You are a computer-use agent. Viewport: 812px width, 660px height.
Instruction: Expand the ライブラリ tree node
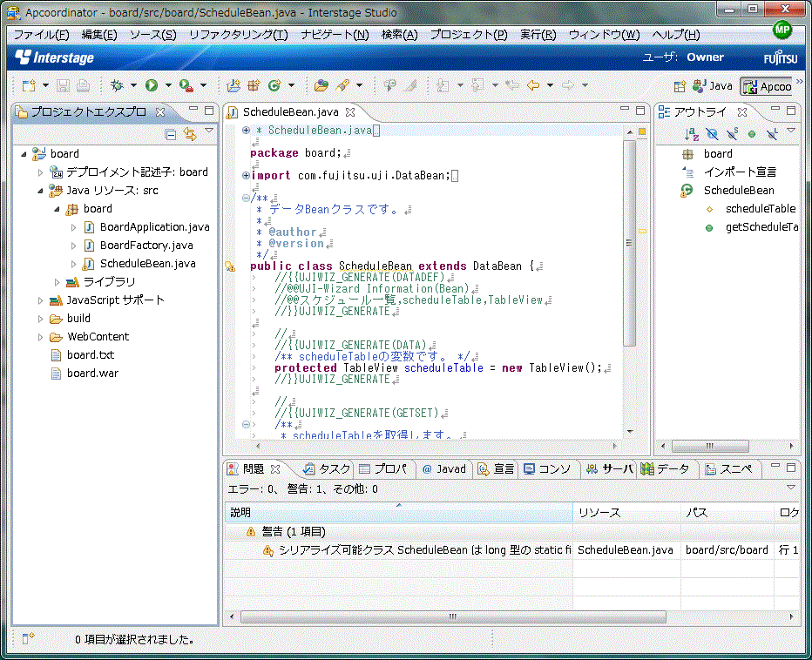coord(57,282)
